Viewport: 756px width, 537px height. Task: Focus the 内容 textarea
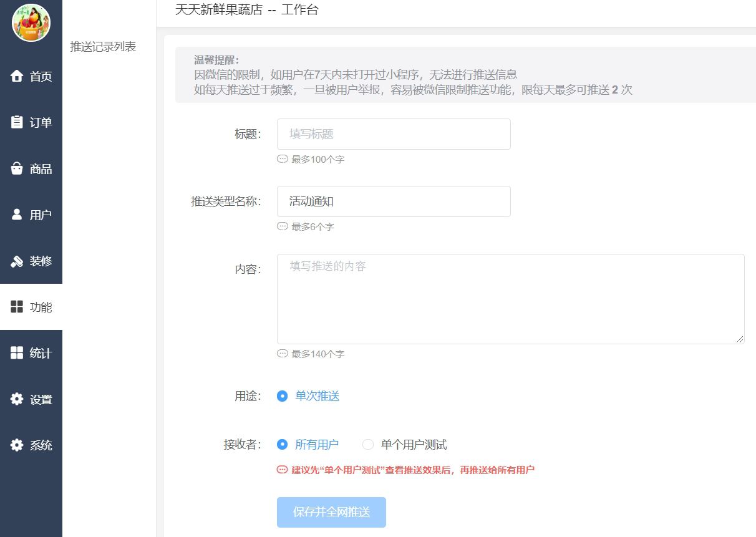point(510,299)
